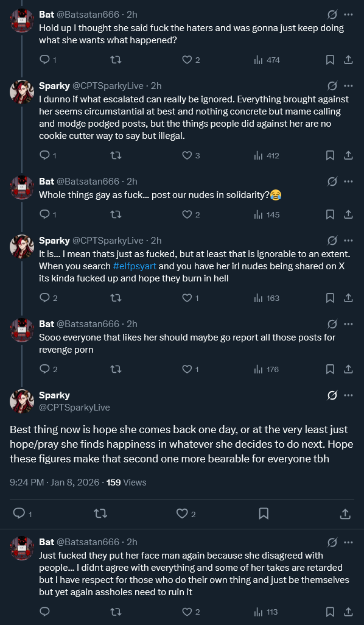
Task: Reply to Bat's 'Hold up I thought' post
Action: click(x=44, y=60)
